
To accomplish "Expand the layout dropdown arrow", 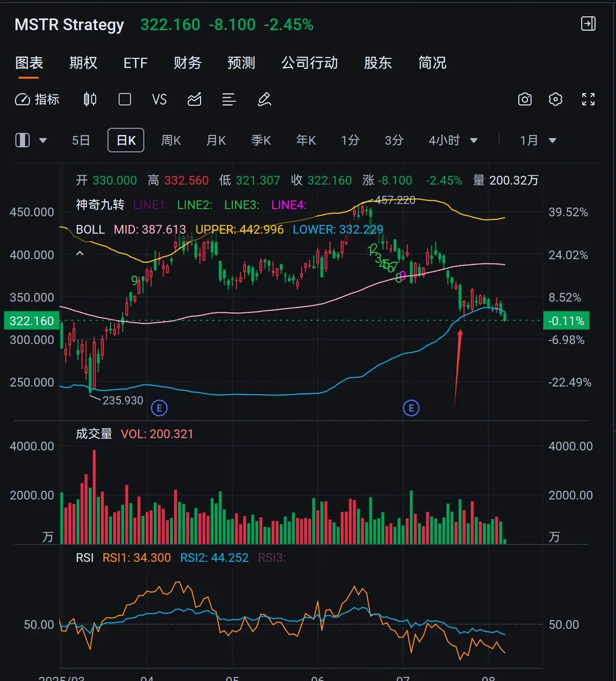I will (43, 141).
